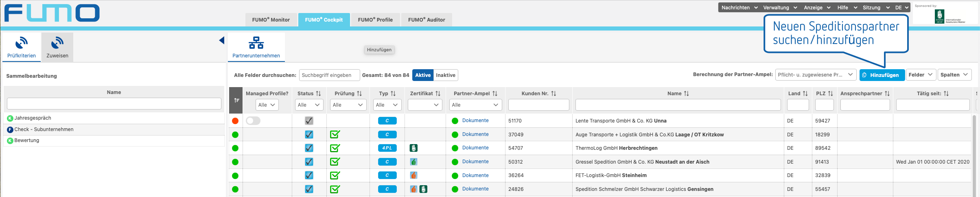Click the Suchbegriff eingeben search field
This screenshot has height=197, width=980.
click(x=330, y=75)
